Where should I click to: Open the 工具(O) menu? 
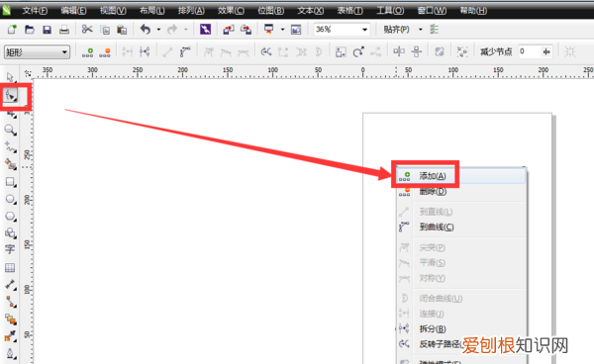(390, 11)
